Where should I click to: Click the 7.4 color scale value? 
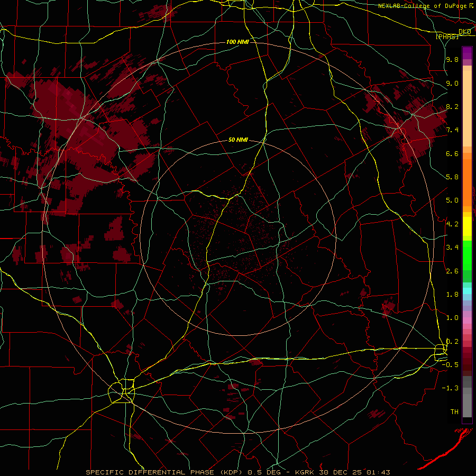tap(452, 130)
